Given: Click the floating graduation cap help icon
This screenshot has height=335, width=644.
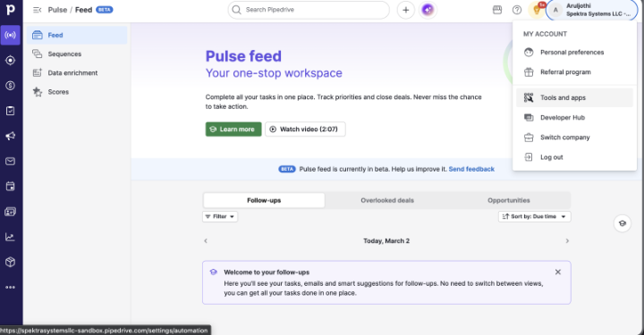Looking at the screenshot, I should [623, 223].
